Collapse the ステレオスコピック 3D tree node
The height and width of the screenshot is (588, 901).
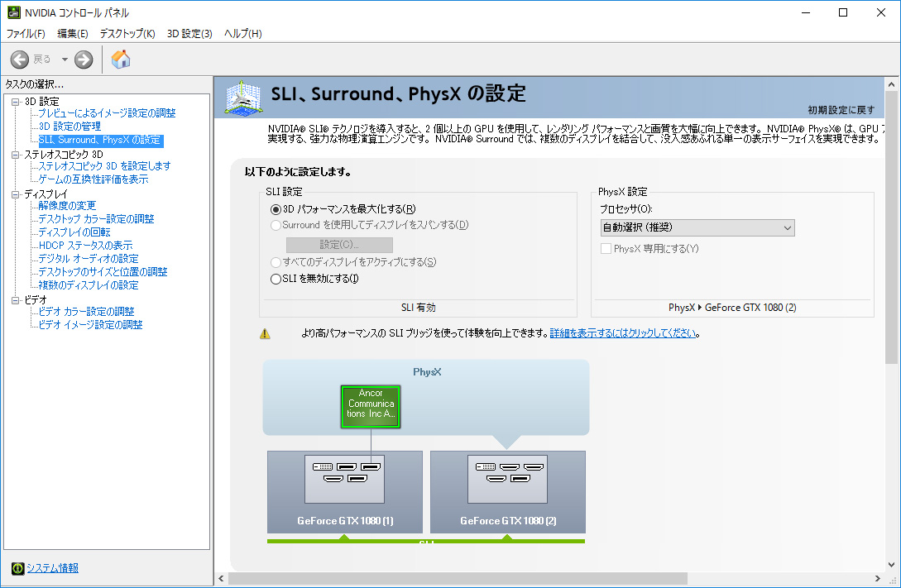click(x=16, y=155)
